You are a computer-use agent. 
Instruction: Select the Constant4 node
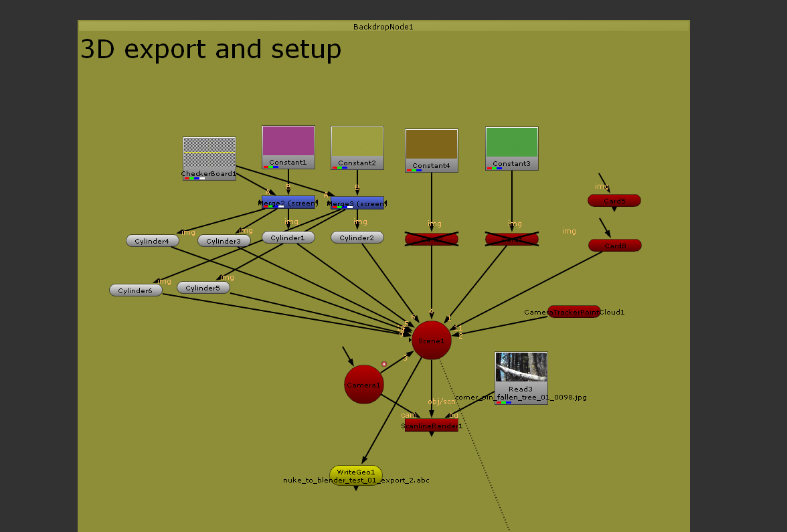click(431, 147)
